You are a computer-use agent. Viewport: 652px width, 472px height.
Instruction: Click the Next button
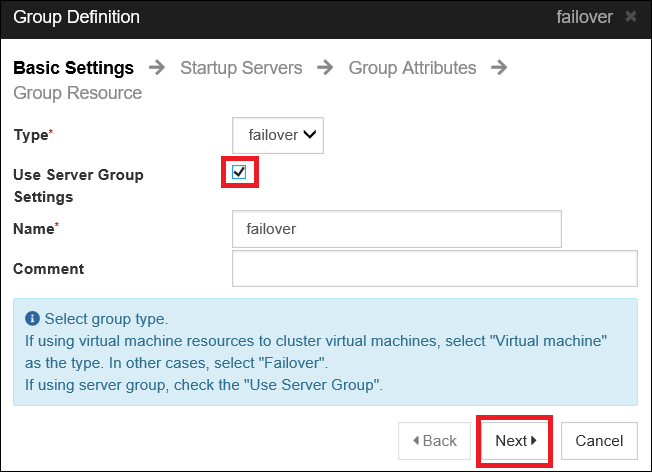tap(515, 441)
